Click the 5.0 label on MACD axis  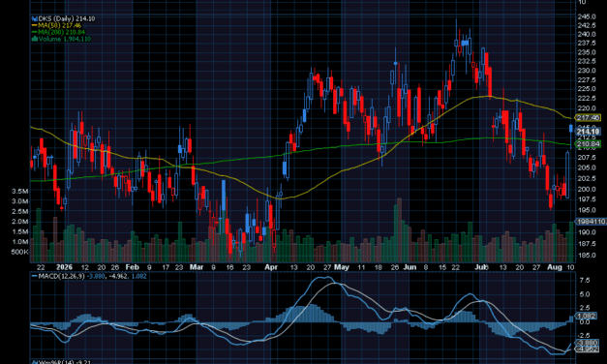tap(585, 294)
